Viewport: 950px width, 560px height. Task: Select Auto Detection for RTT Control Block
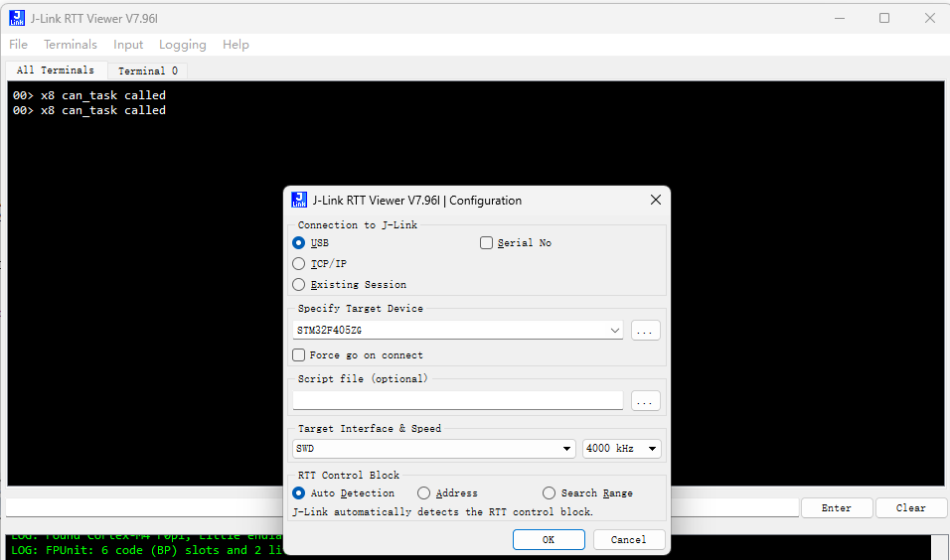tap(299, 492)
